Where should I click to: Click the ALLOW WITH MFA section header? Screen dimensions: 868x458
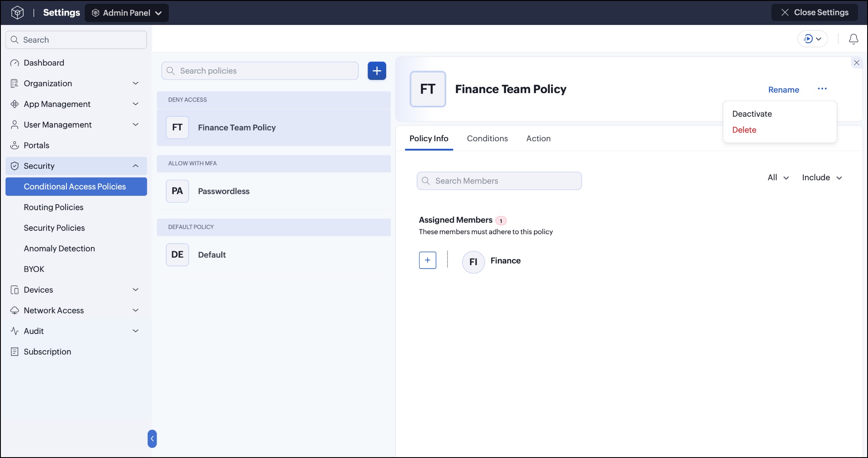tap(274, 164)
